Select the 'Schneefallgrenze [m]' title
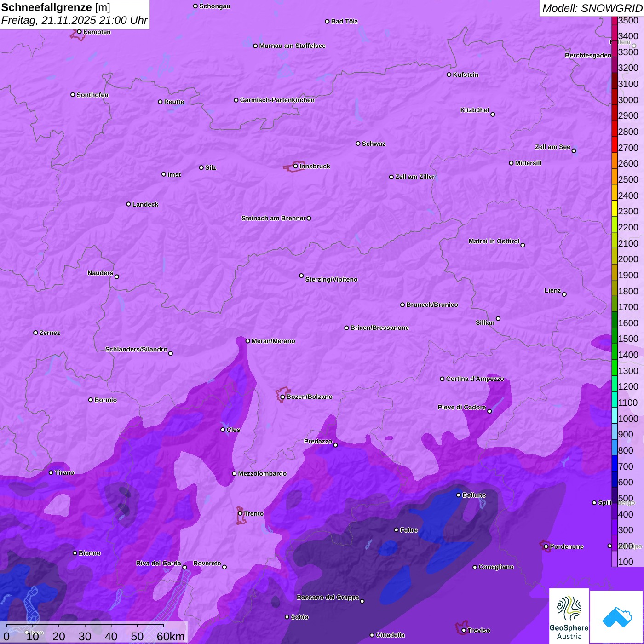Viewport: 644px width, 644px height. point(56,7)
